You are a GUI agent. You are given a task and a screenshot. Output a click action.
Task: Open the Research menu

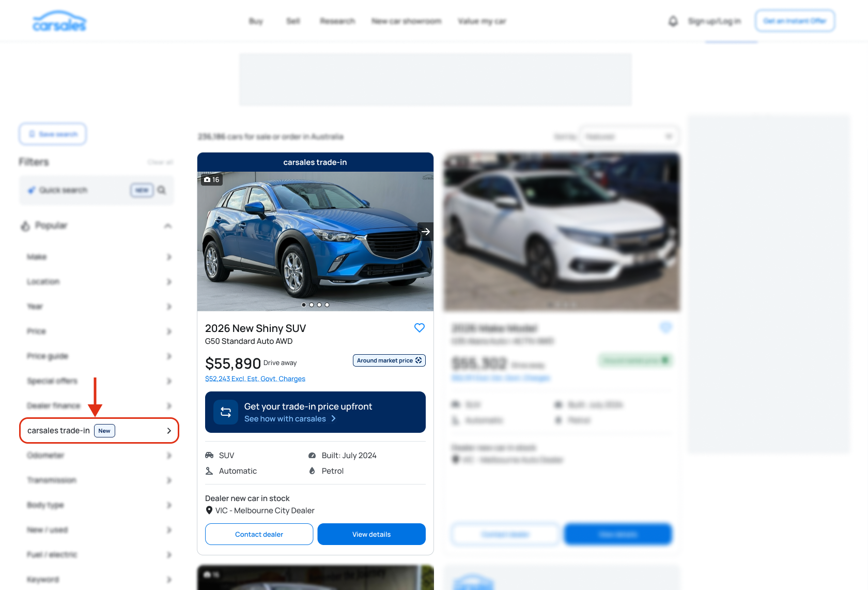click(x=337, y=21)
